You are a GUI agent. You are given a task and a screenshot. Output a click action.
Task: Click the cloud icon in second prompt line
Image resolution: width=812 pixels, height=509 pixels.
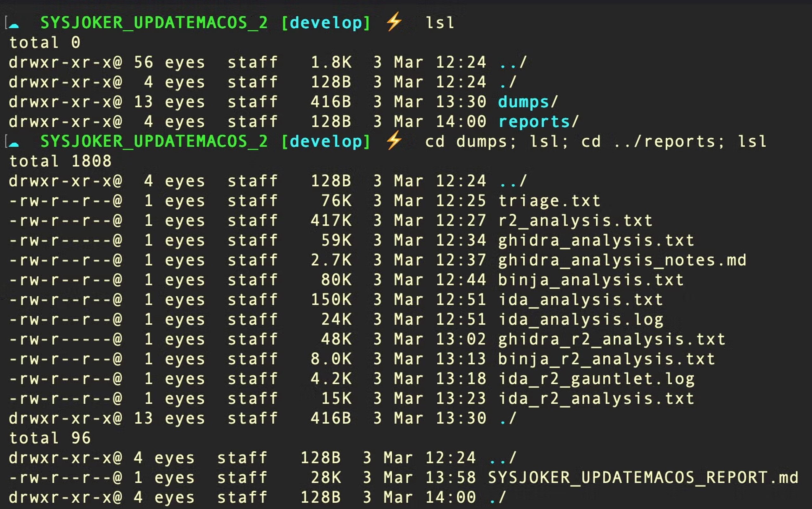click(14, 144)
